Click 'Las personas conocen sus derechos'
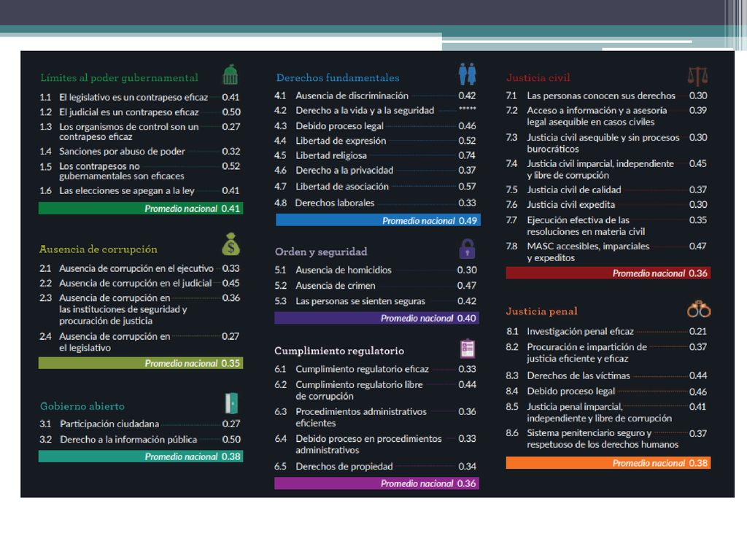747x560 pixels. (x=601, y=96)
